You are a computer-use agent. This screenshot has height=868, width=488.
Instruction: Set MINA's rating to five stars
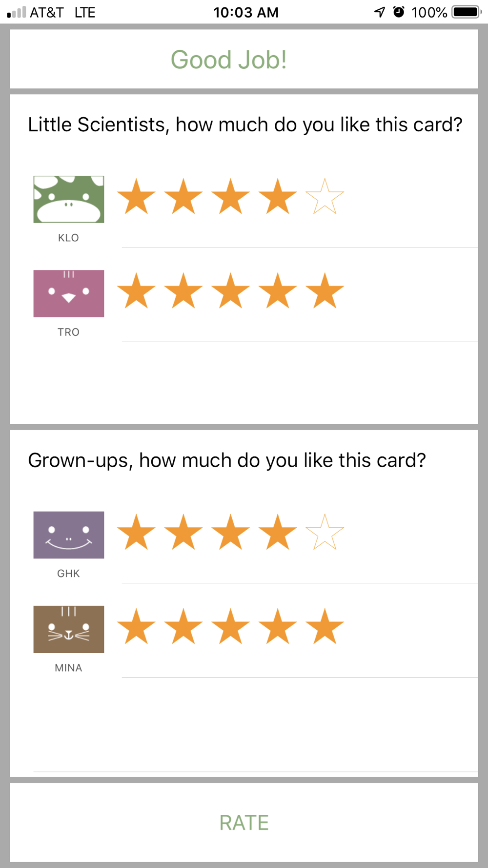(x=325, y=626)
